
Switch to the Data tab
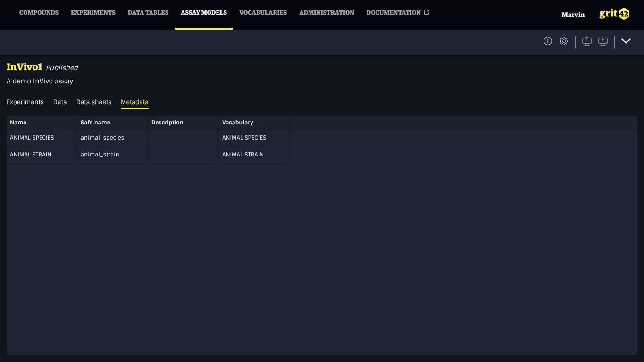[x=60, y=102]
